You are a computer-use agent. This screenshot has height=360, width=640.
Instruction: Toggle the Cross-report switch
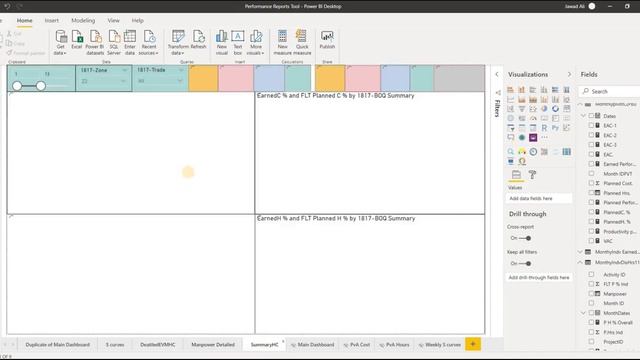(524, 238)
